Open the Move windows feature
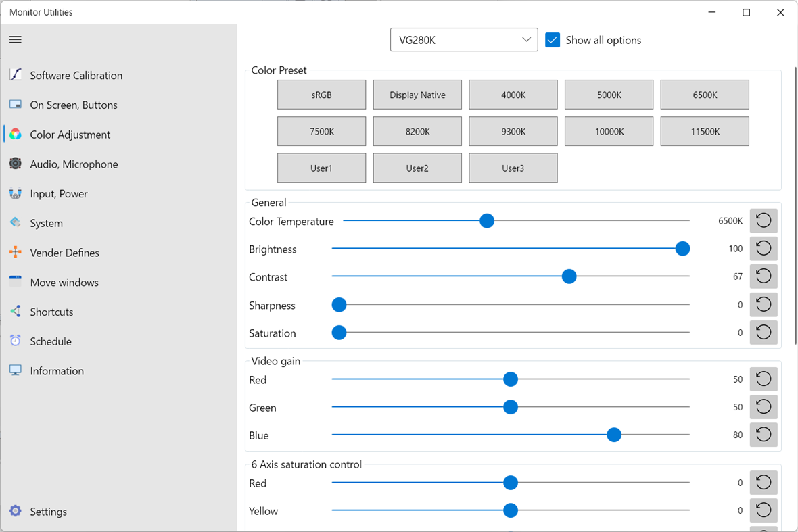This screenshot has width=798, height=532. click(64, 282)
